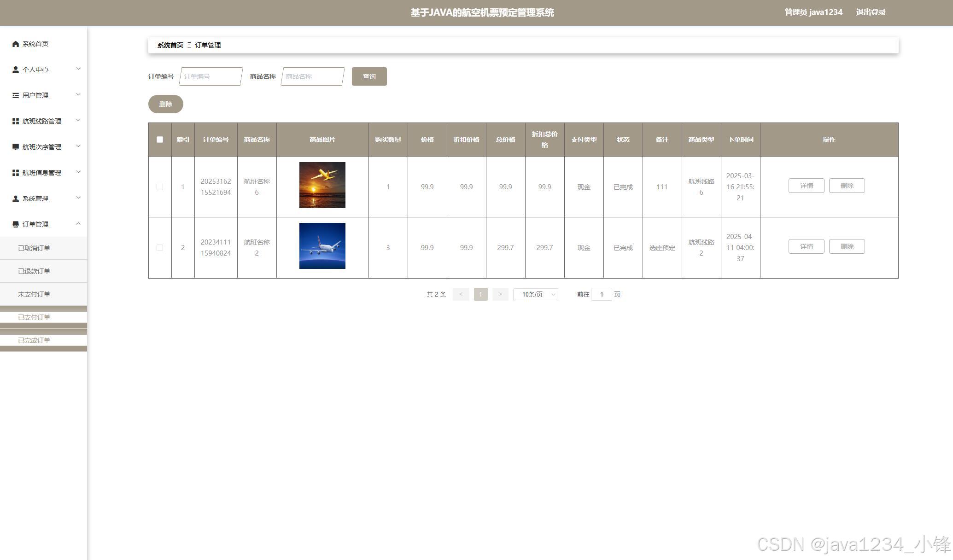
Task: Click the icon beside 订单管理
Action: pos(16,224)
